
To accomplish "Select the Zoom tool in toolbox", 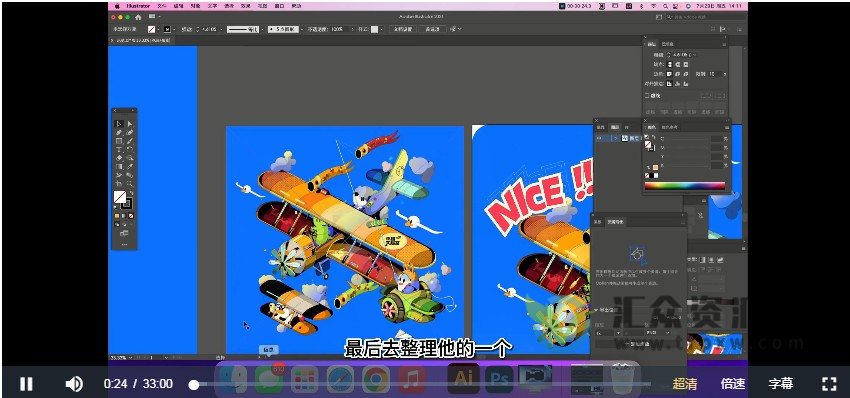I will tap(130, 184).
